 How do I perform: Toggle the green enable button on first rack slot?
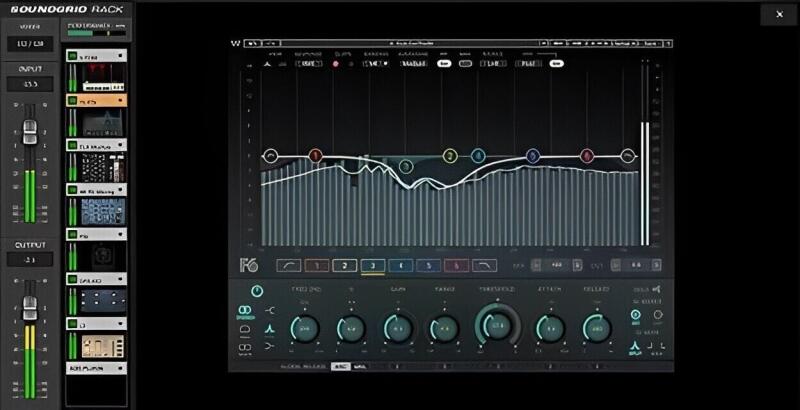72,57
